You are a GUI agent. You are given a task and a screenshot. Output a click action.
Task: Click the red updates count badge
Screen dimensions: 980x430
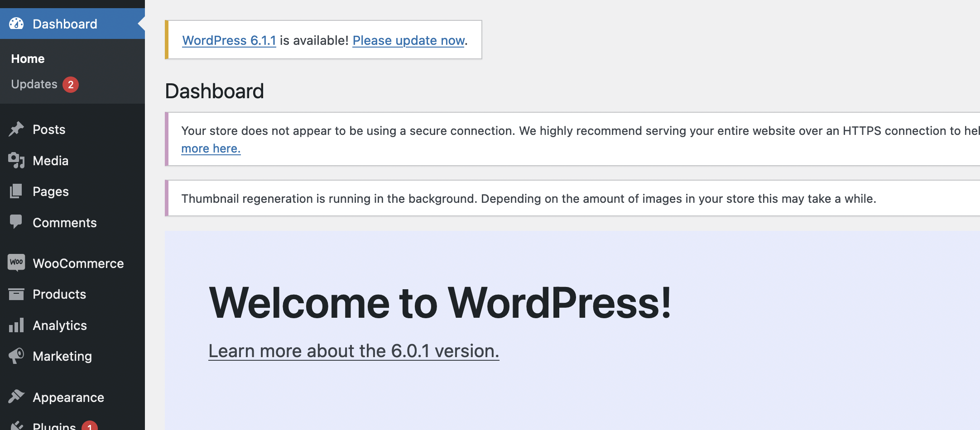pos(71,84)
